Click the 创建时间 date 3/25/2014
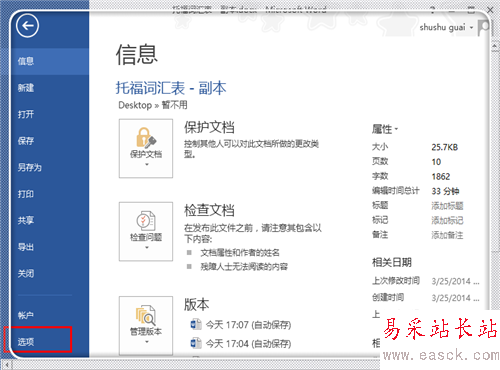Screen dimensions: 500x370 click(x=455, y=298)
